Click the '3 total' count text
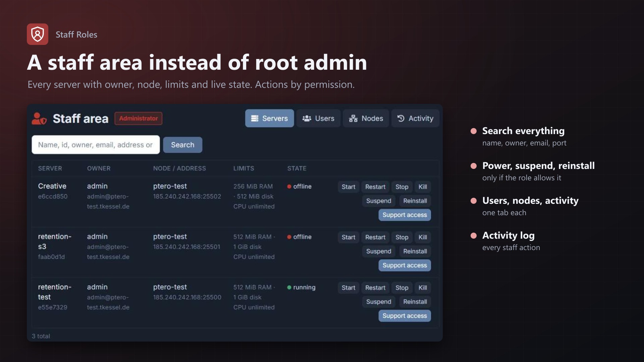Screen dimensions: 644x362 [x=41, y=336]
